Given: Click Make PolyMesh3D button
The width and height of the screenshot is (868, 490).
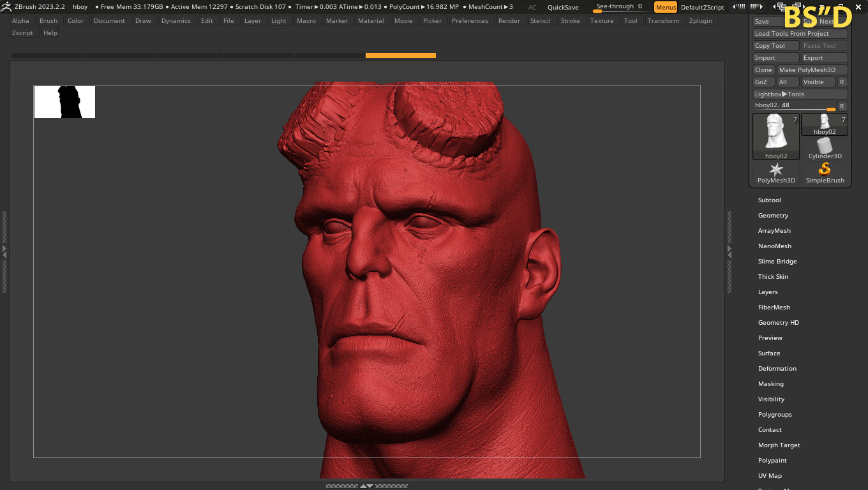Looking at the screenshot, I should [x=812, y=70].
